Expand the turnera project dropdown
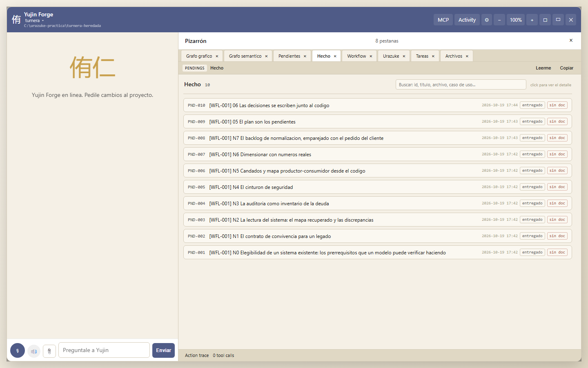Image resolution: width=588 pixels, height=368 pixels. [34, 20]
